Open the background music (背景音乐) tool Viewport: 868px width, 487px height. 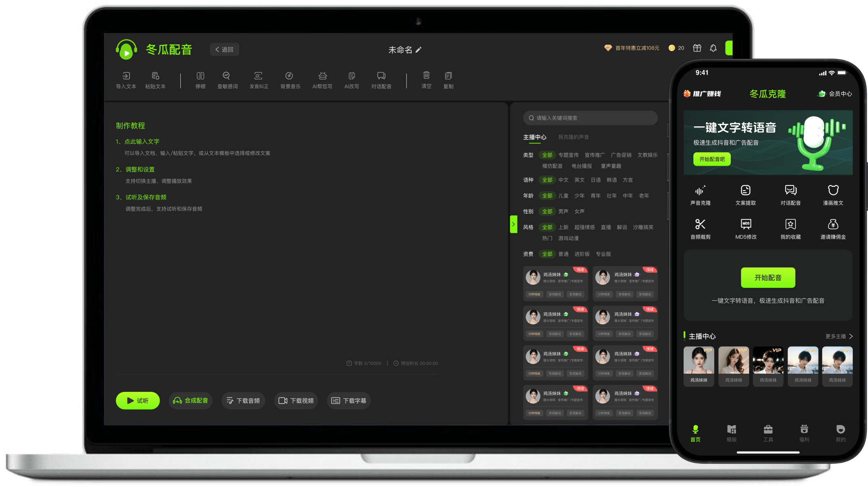coord(290,76)
